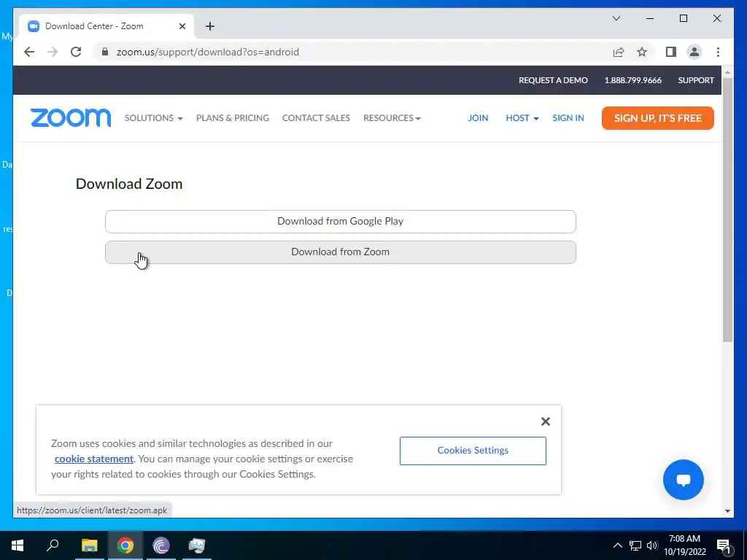This screenshot has width=747, height=560.
Task: Bookmark this page with the star icon
Action: coord(642,52)
